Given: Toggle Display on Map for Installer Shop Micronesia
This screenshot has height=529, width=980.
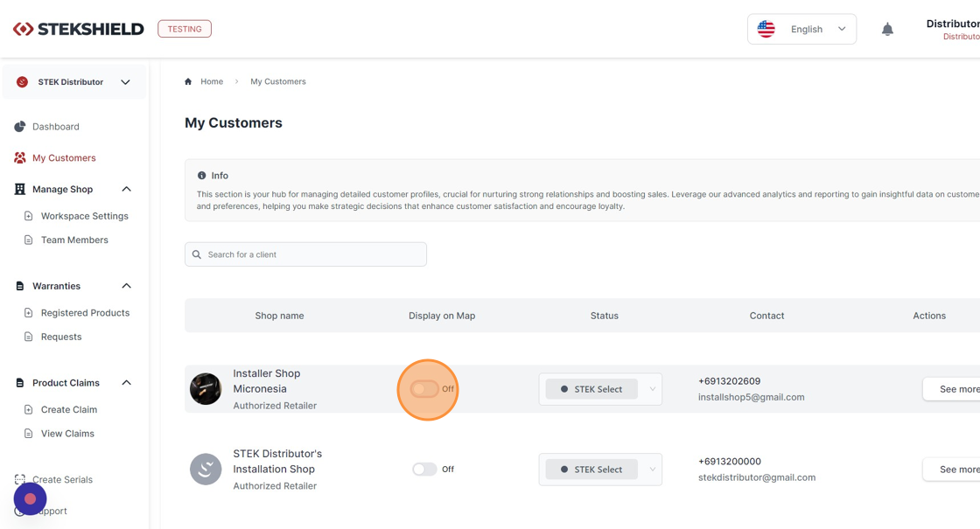Looking at the screenshot, I should [424, 389].
